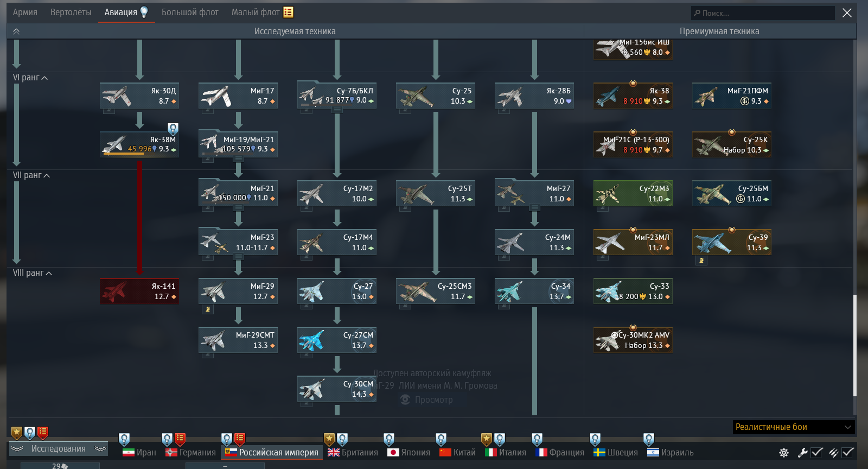
Task: Click the small icon under the МиГ-29 card
Action: (208, 309)
